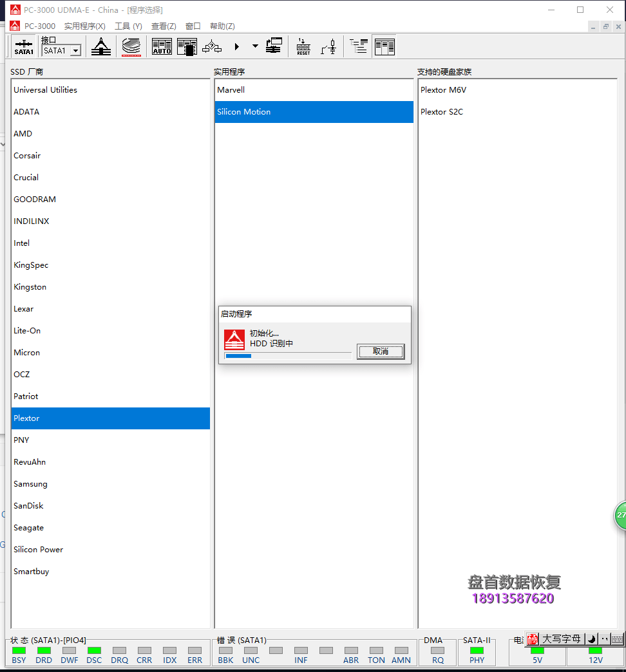The width and height of the screenshot is (626, 672).
Task: Click the initialization progress bar
Action: tap(288, 356)
